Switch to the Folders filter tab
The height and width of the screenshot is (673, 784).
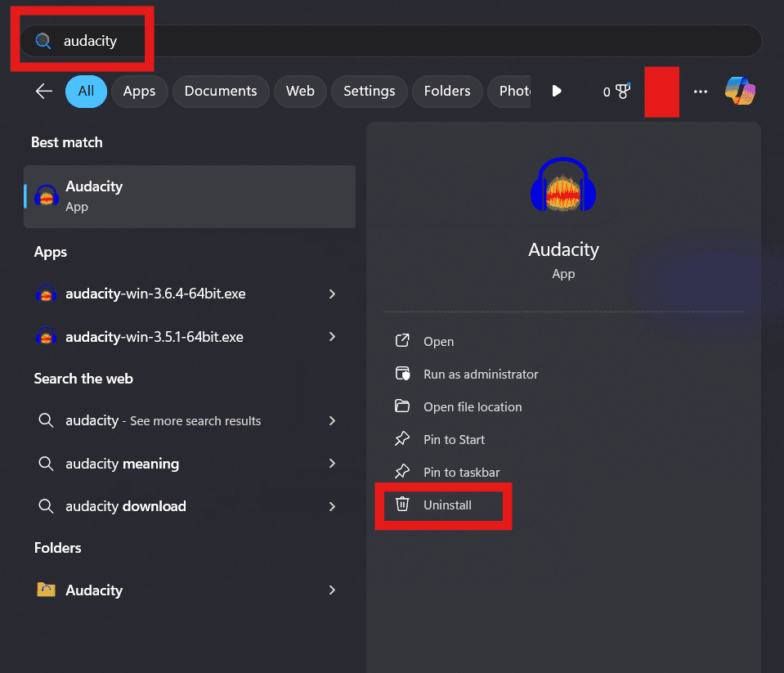pos(447,92)
